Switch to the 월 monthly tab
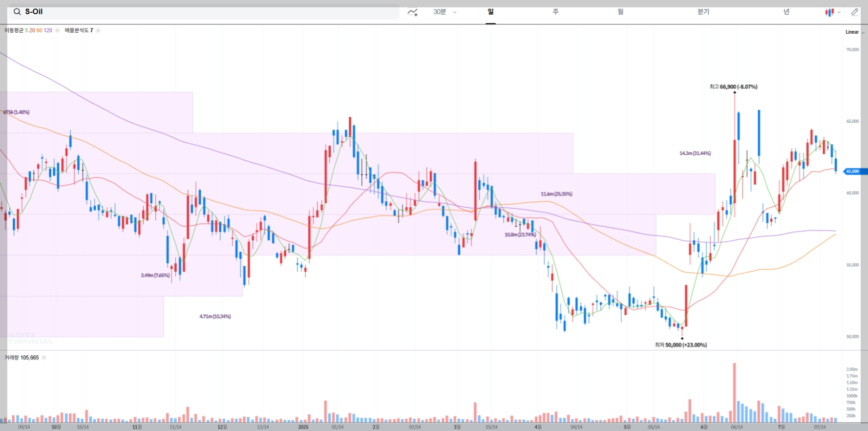868x431 pixels. 620,12
